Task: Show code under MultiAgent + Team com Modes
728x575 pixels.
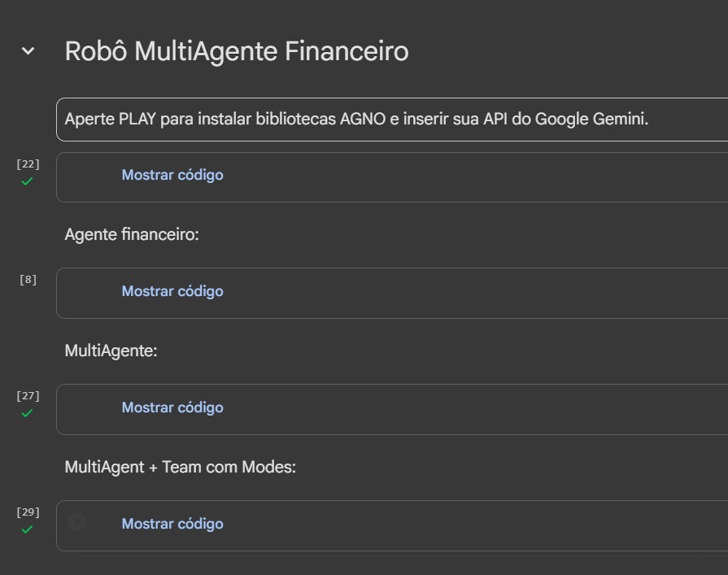Action: [172, 524]
